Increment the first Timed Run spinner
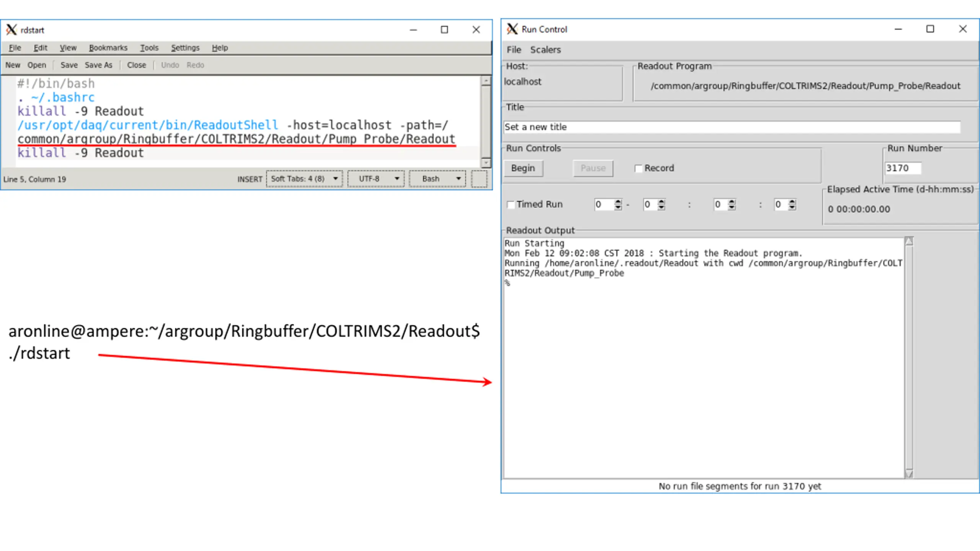The image size is (980, 551). point(618,202)
